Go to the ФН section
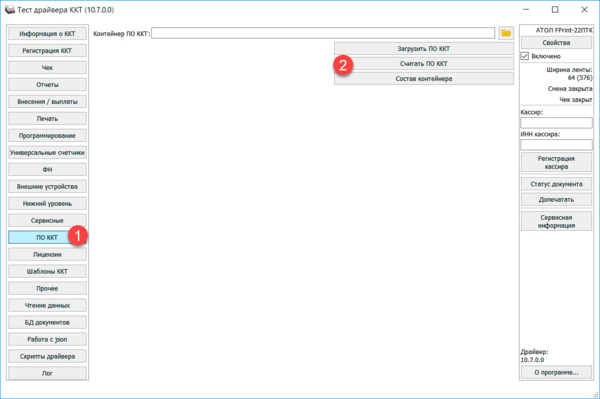This screenshot has height=399, width=600. click(47, 169)
